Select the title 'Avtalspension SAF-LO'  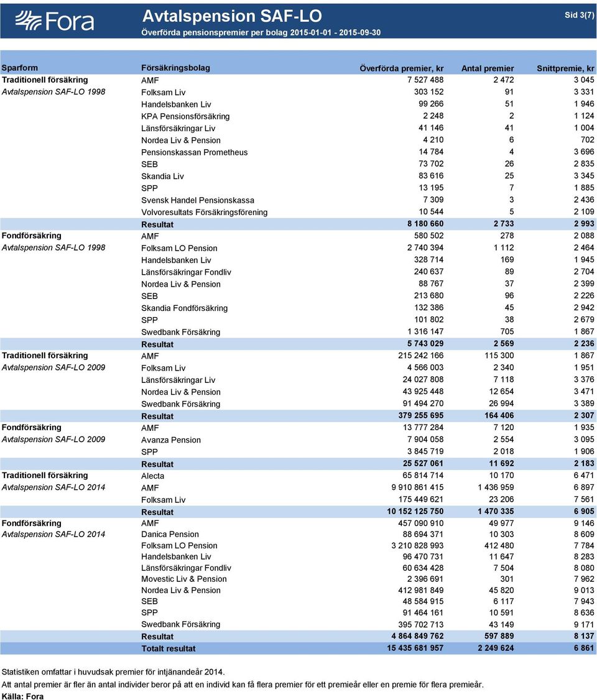tap(232, 16)
